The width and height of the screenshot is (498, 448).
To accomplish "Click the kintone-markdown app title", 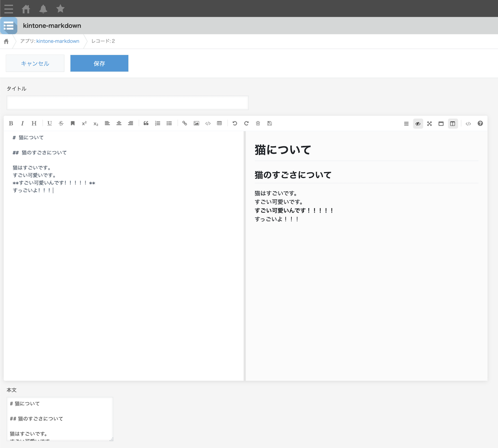I will tap(52, 26).
